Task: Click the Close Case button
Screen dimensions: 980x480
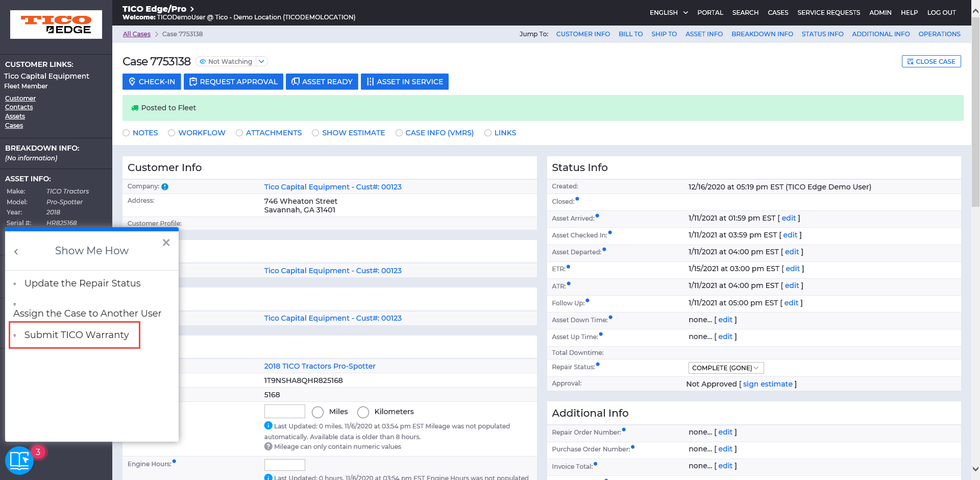Action: tap(932, 61)
